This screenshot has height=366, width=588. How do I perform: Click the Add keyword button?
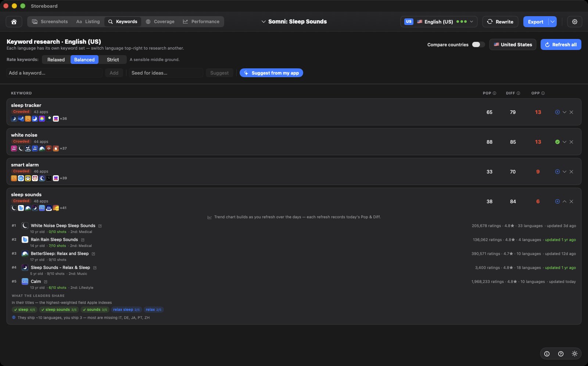tap(114, 73)
